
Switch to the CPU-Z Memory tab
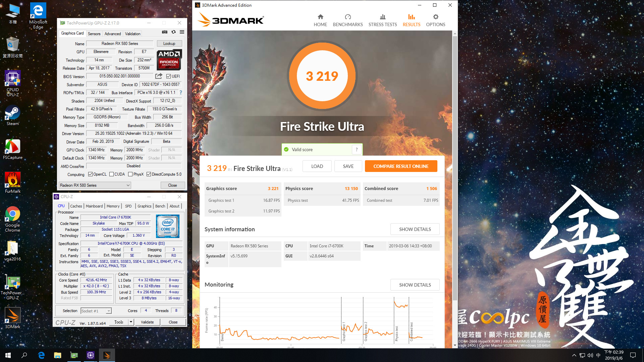[113, 206]
